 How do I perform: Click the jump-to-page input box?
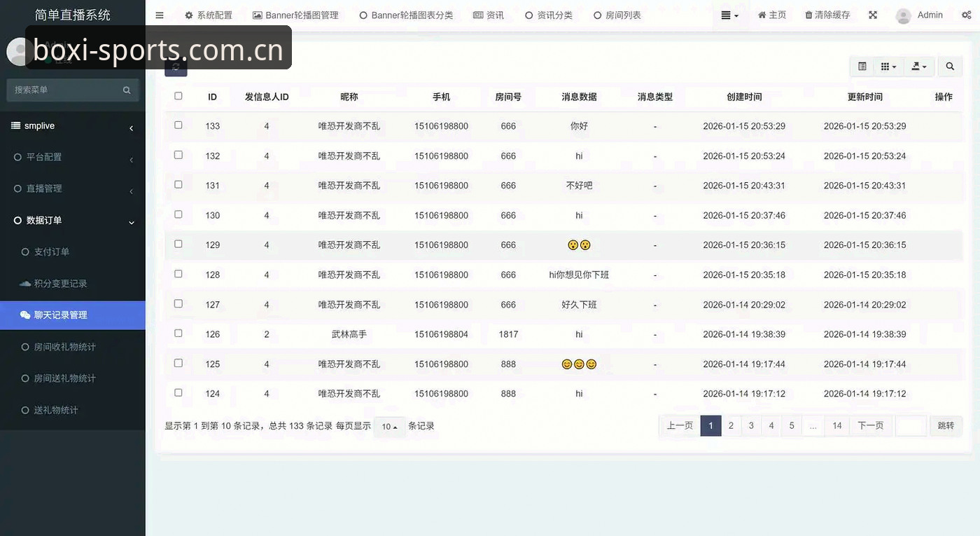(911, 425)
